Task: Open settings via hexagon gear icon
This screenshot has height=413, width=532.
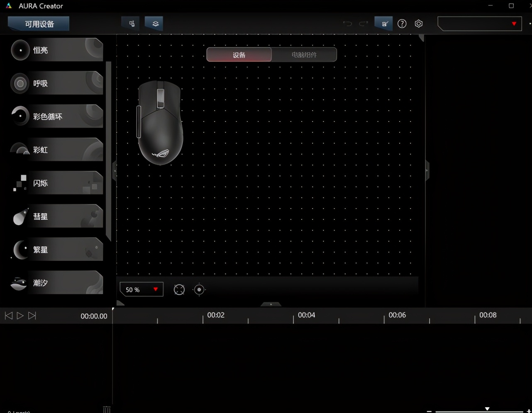Action: pyautogui.click(x=419, y=24)
